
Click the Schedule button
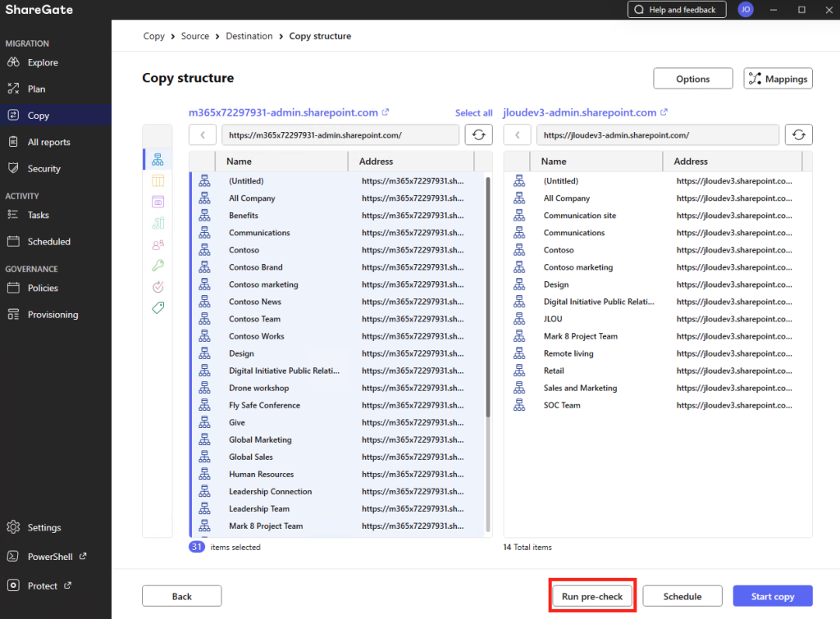(x=682, y=596)
